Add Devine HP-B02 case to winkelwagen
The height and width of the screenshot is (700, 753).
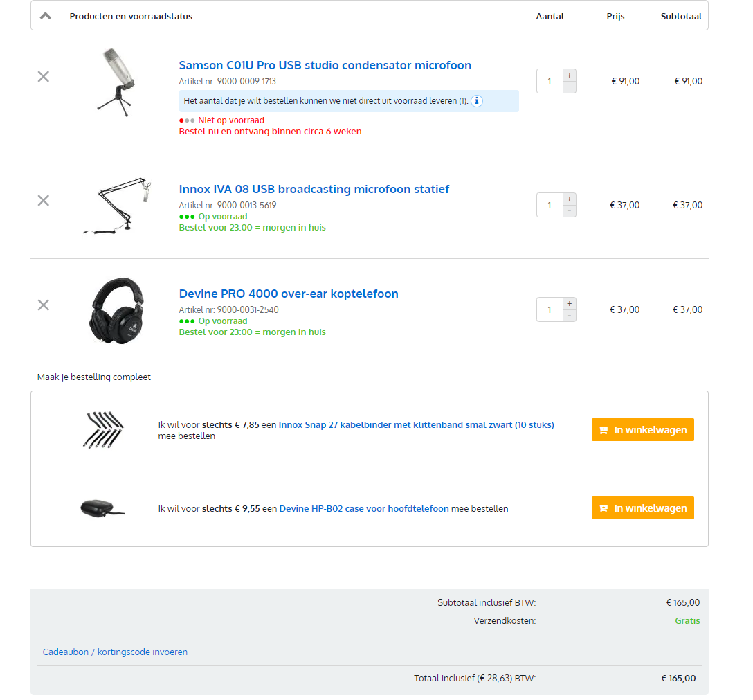point(642,508)
